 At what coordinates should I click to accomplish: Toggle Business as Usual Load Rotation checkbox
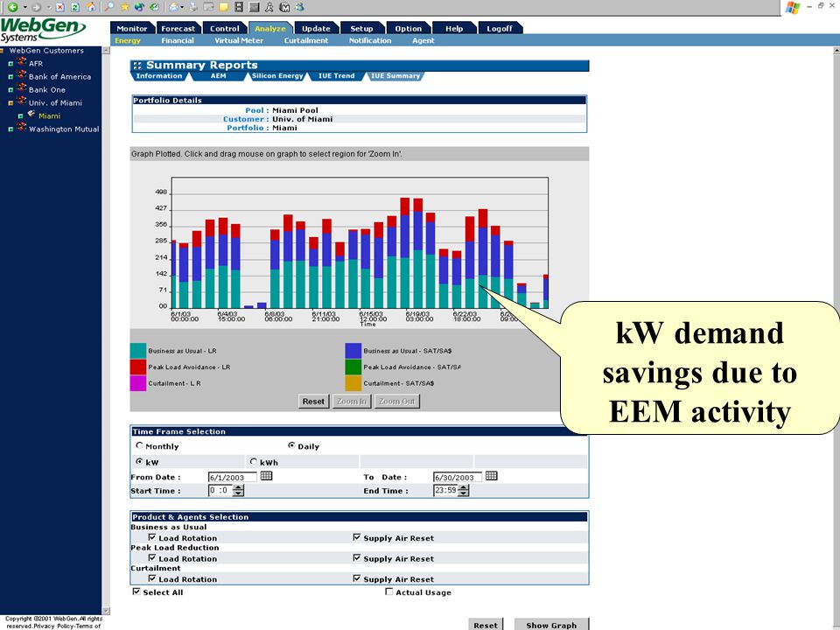152,536
